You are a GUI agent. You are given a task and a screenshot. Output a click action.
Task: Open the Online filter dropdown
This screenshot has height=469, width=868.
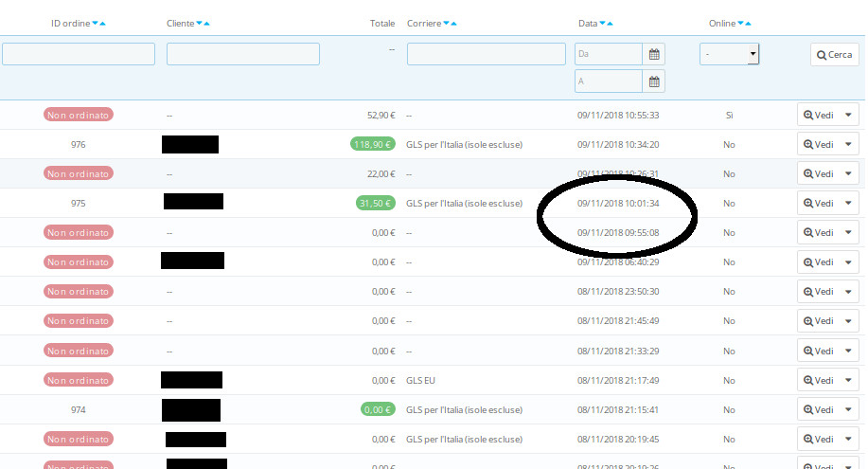click(729, 54)
